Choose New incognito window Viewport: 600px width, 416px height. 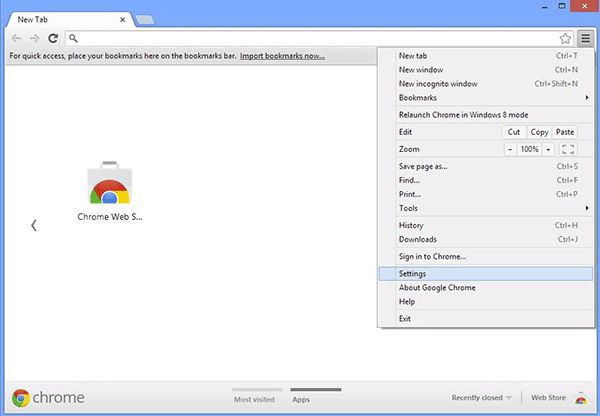[438, 84]
